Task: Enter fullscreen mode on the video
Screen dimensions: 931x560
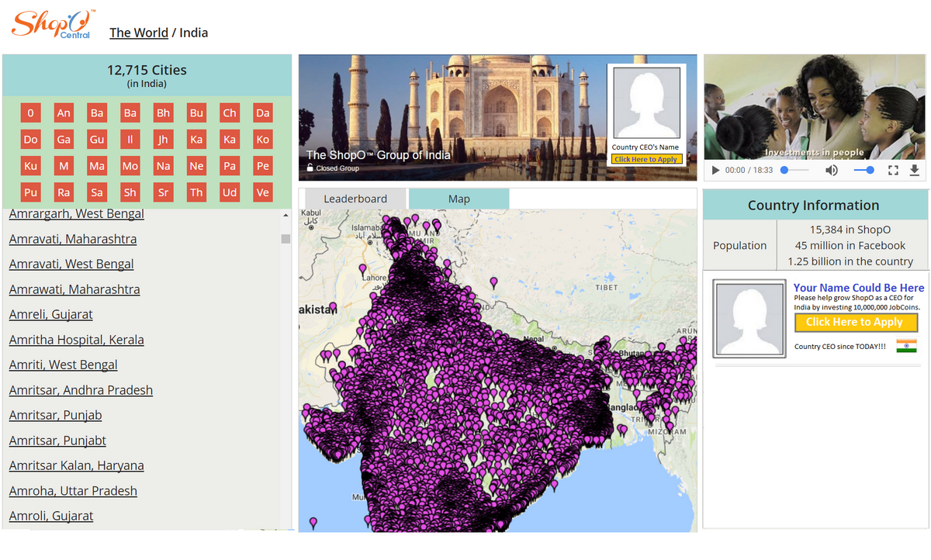Action: pos(893,170)
